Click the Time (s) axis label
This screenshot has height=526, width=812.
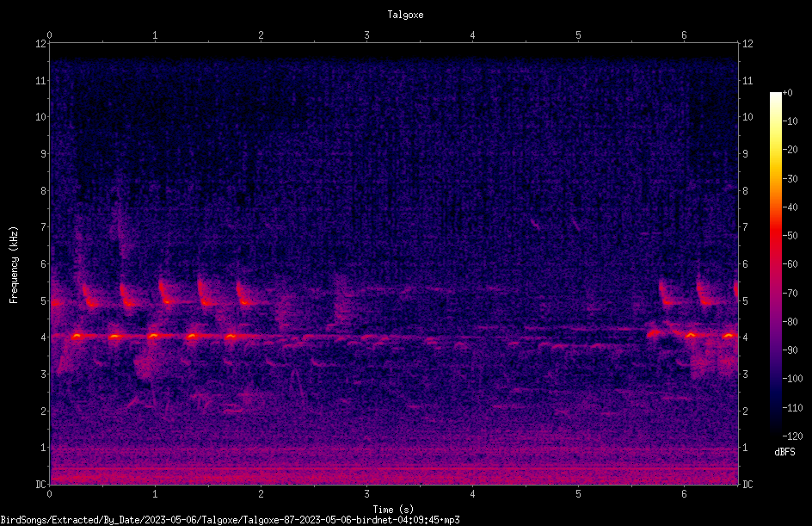pos(393,510)
